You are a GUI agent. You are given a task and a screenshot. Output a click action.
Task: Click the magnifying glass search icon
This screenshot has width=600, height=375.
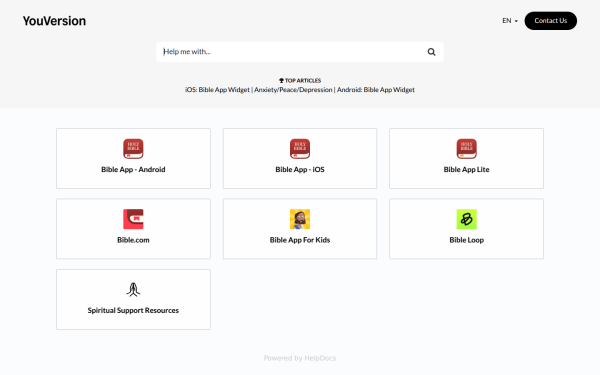point(431,52)
